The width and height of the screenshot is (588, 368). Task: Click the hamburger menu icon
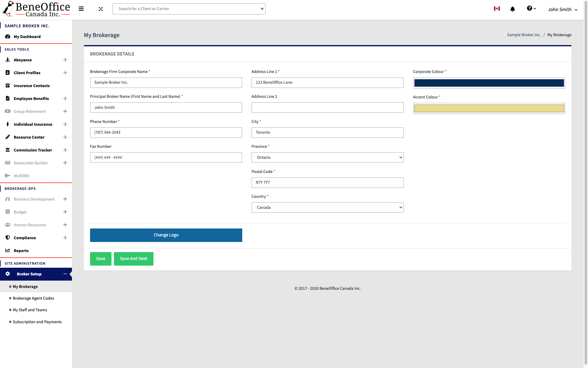coord(81,9)
